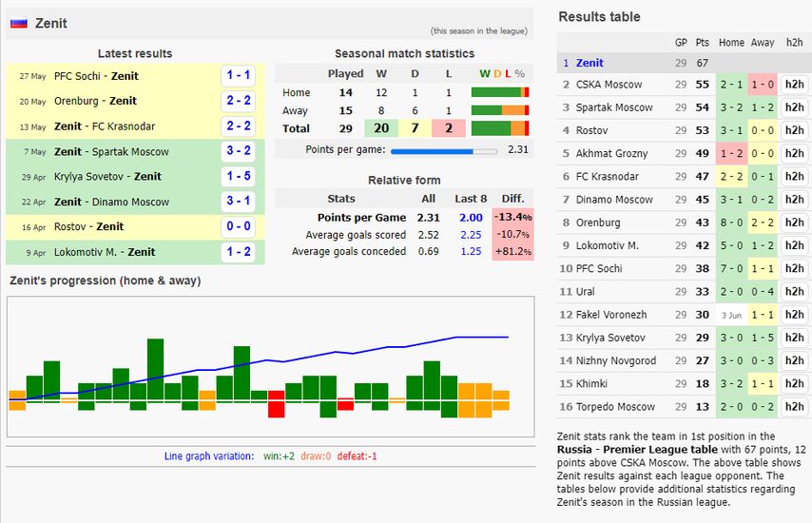Viewport: 812px width, 523px height.
Task: Open Torpedo Moscow team in Results table
Action: 615,406
